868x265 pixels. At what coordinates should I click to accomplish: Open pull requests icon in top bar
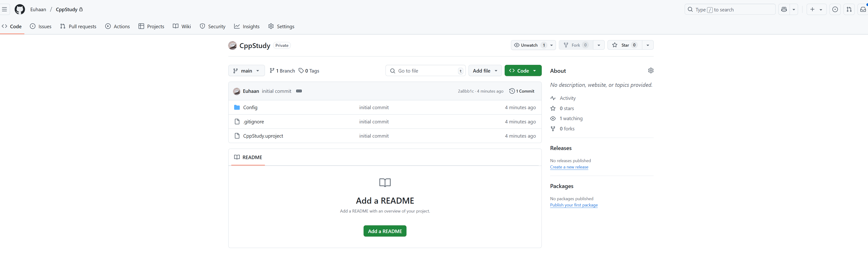coord(849,9)
